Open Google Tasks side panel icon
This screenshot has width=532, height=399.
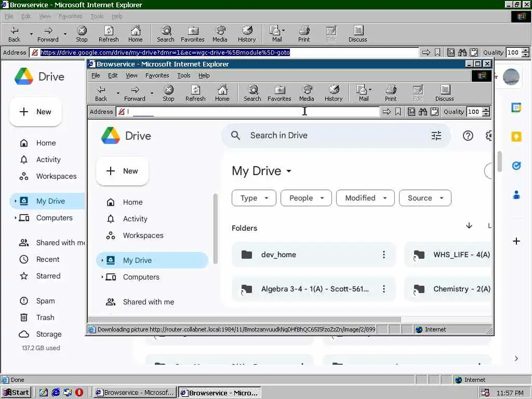(x=516, y=166)
